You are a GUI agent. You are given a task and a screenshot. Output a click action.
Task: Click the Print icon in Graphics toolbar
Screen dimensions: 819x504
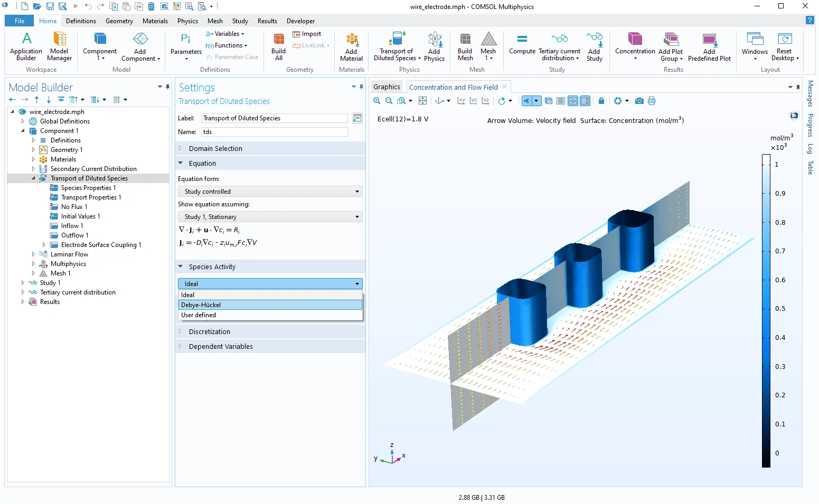pos(652,101)
